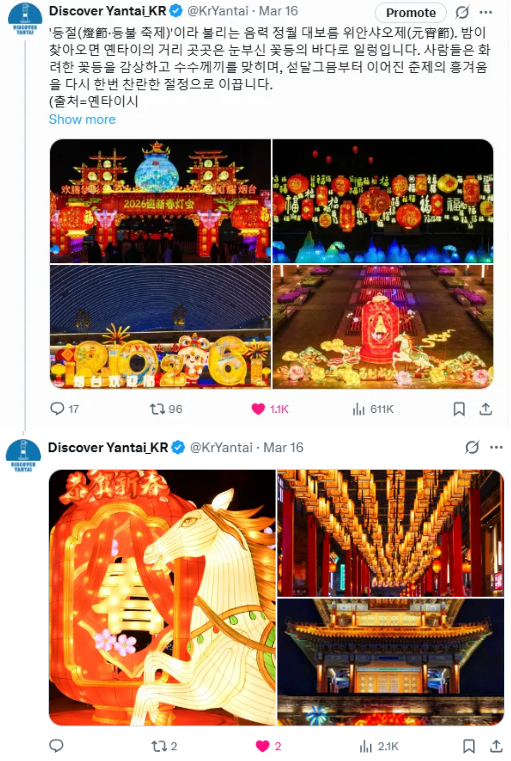Open the @KrYantai handle on first tweet

click(x=218, y=11)
